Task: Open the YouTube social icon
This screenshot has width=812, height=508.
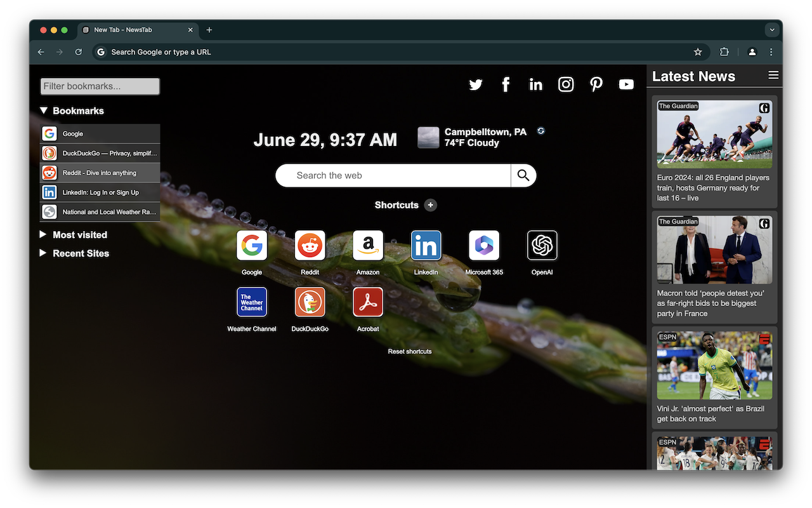Action: (x=626, y=84)
